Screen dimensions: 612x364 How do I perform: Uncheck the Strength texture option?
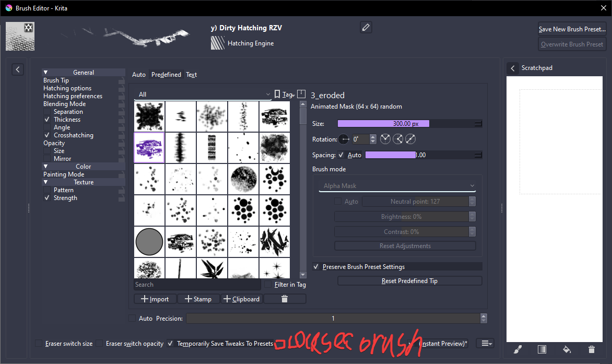click(47, 198)
